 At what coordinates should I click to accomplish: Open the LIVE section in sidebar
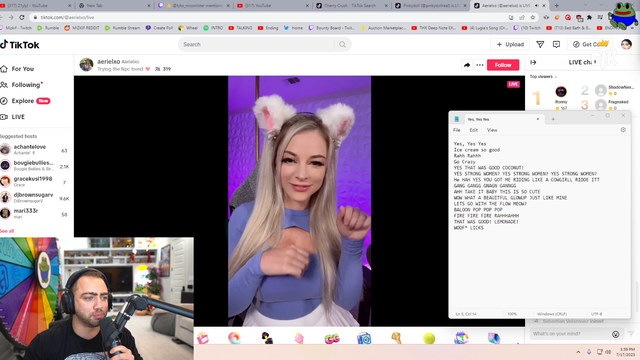point(13,117)
